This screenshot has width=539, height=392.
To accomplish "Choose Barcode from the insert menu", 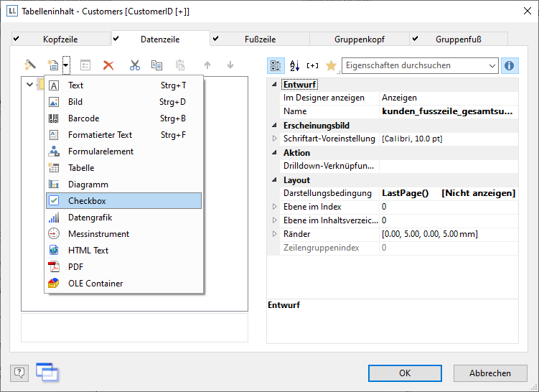I will pos(83,118).
